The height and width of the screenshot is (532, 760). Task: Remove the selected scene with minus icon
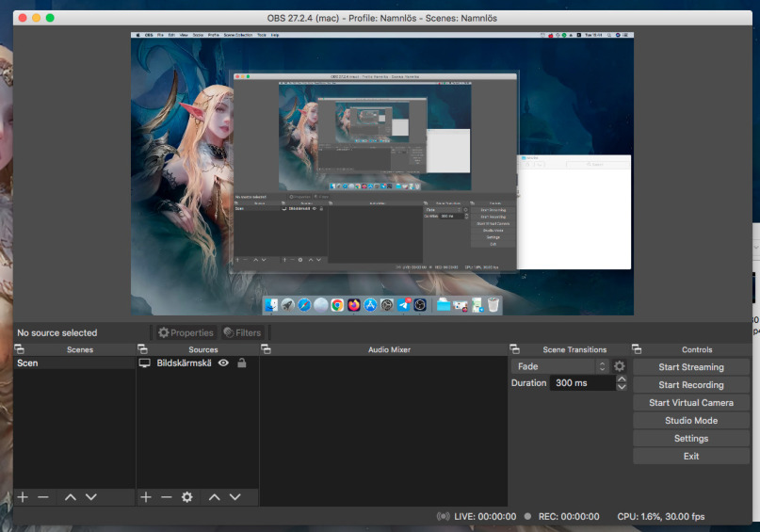pyautogui.click(x=43, y=497)
